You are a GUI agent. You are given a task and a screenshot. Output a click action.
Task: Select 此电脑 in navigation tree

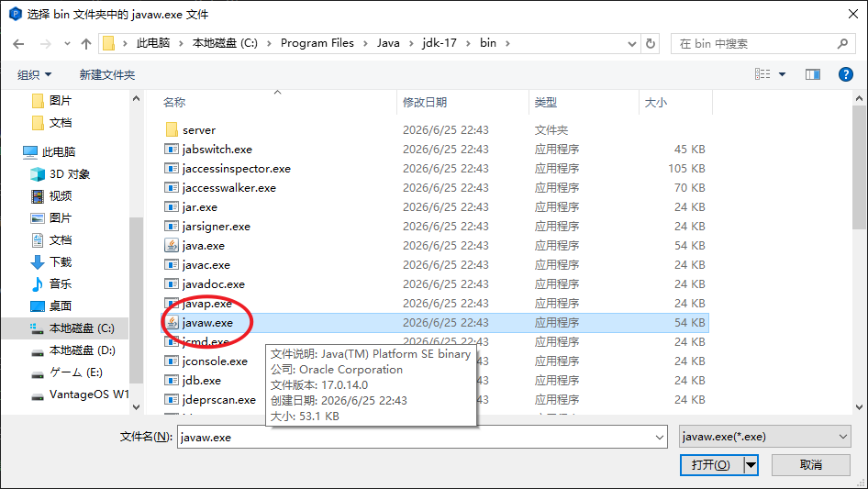58,151
